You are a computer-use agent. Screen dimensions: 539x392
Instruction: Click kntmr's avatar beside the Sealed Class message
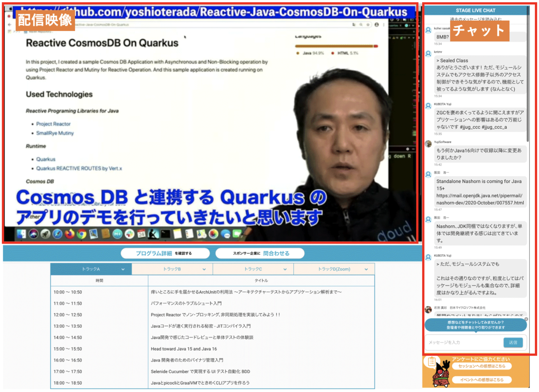coord(428,53)
